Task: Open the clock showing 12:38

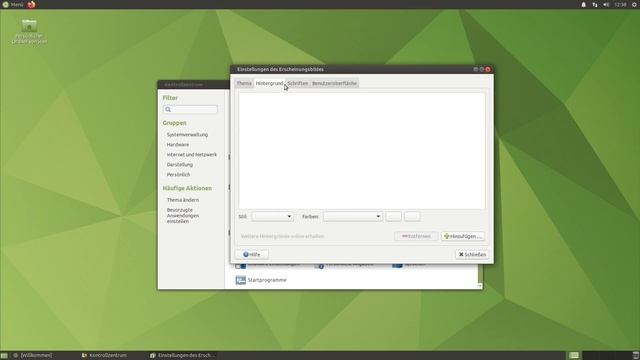Action: click(x=620, y=4)
